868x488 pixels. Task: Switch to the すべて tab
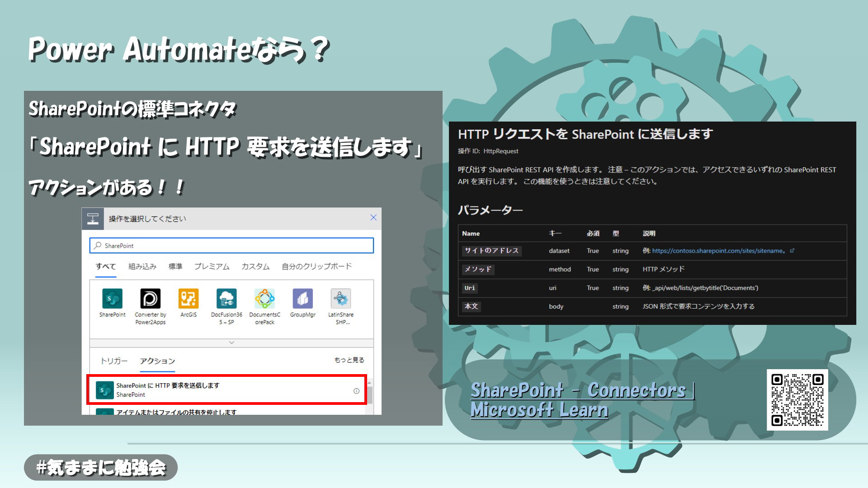tap(105, 267)
